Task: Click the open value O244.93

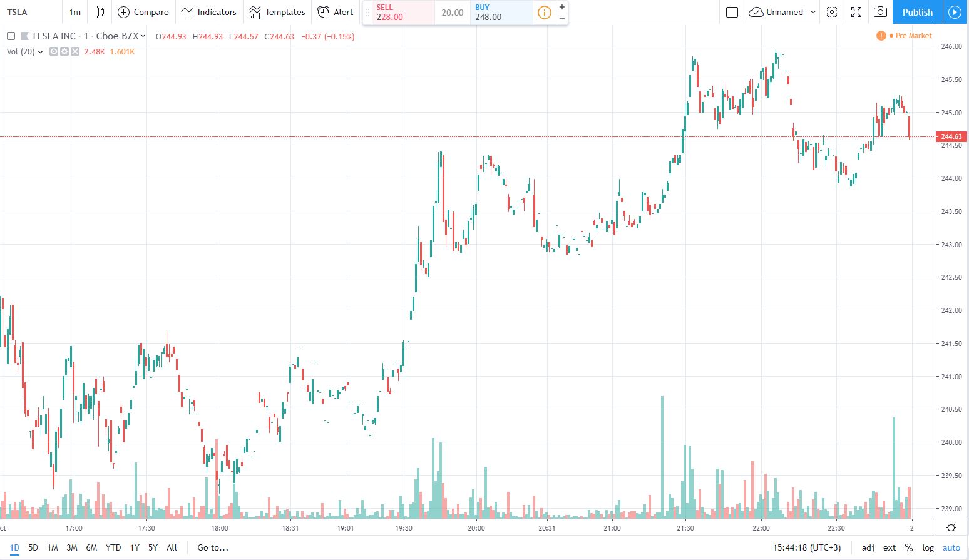Action: pos(171,37)
